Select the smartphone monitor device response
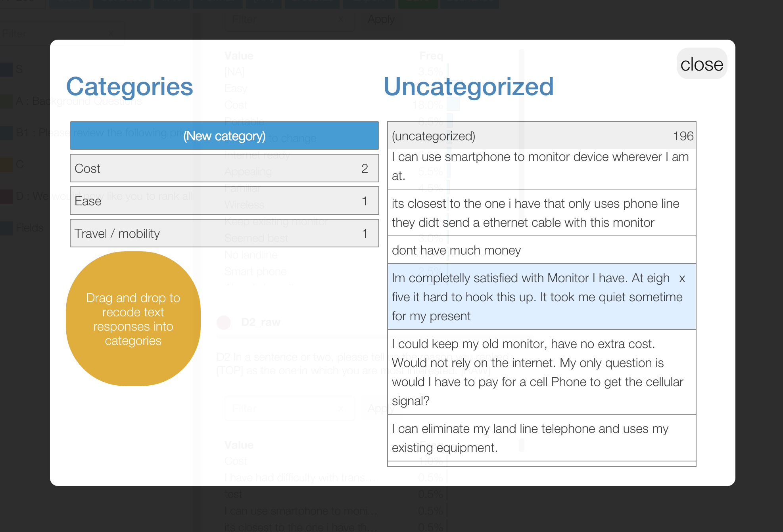The image size is (783, 532). [541, 166]
